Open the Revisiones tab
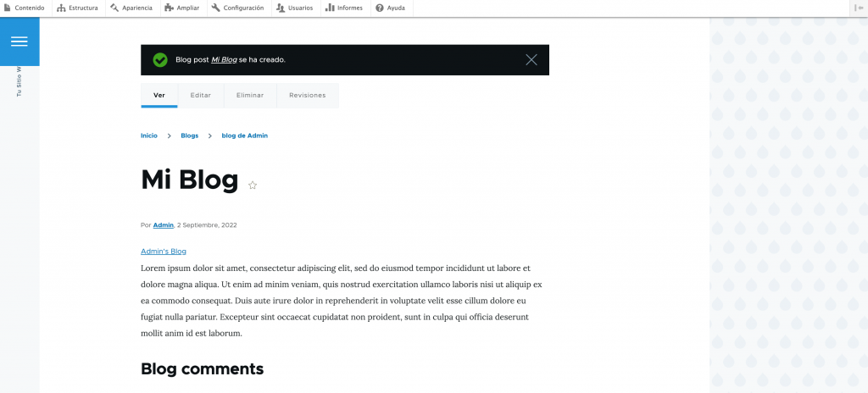This screenshot has height=393, width=868. pos(307,95)
